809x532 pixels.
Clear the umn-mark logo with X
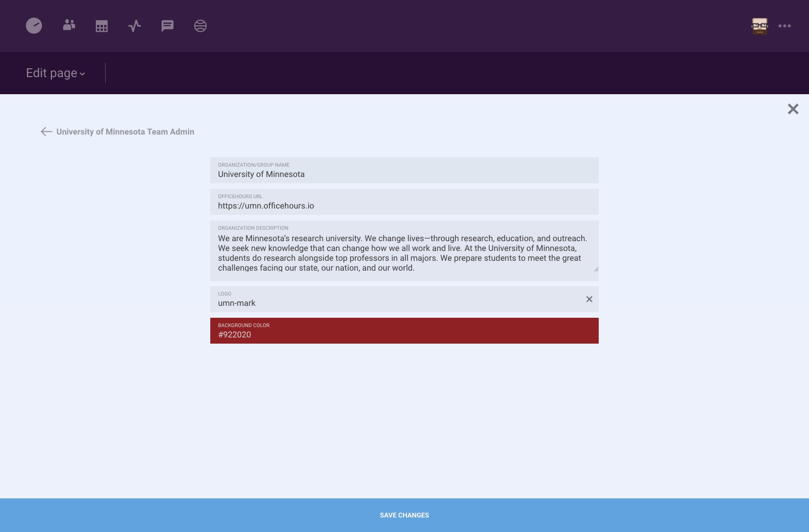coord(589,299)
